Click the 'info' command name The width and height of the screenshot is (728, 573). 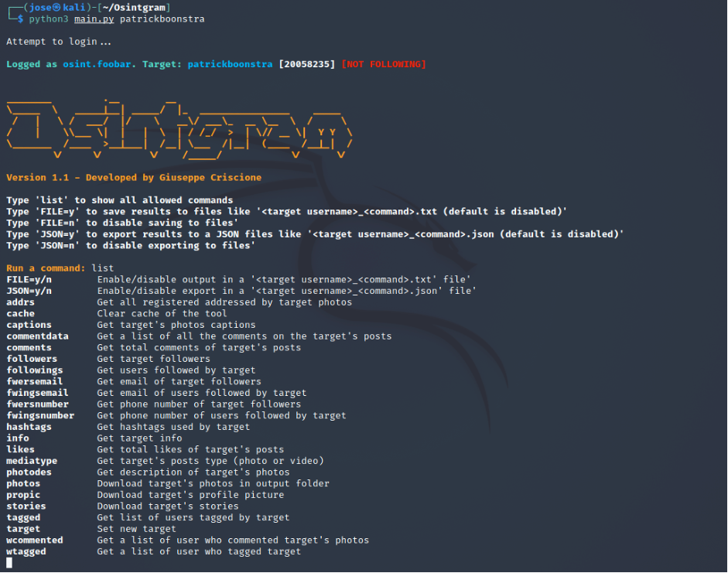point(18,438)
